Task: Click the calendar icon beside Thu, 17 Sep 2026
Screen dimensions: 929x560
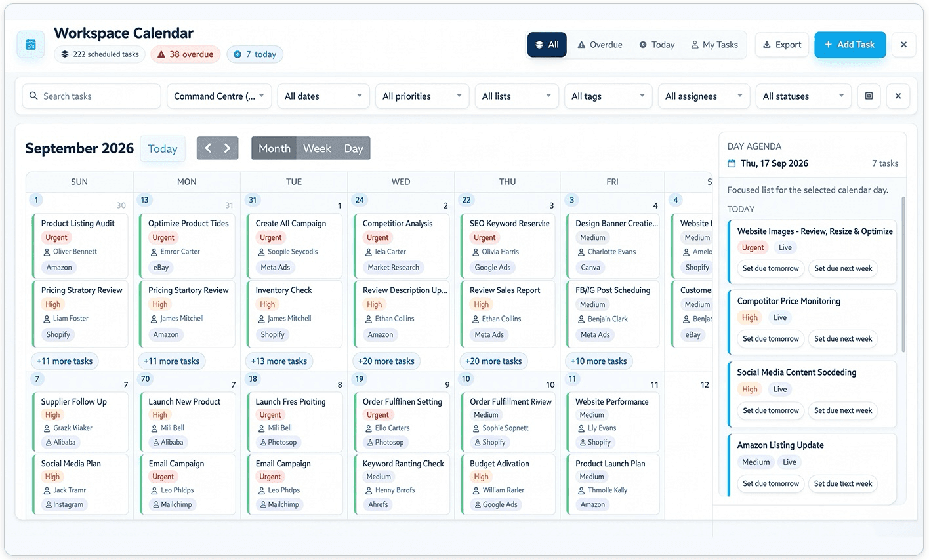Action: click(x=732, y=163)
